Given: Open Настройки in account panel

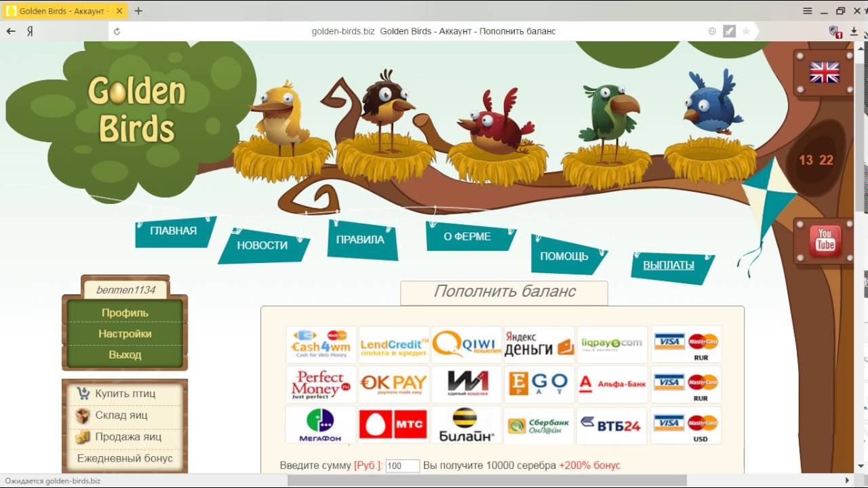Looking at the screenshot, I should pyautogui.click(x=125, y=333).
